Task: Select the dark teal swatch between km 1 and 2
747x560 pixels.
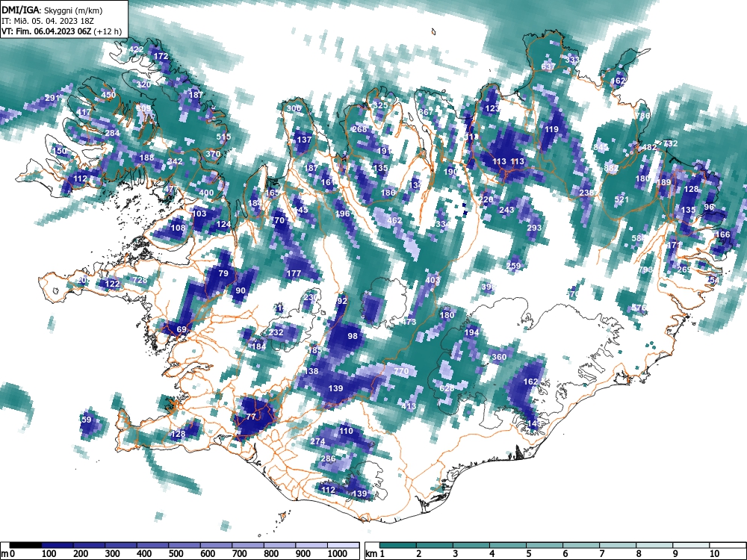Action: pos(398,545)
